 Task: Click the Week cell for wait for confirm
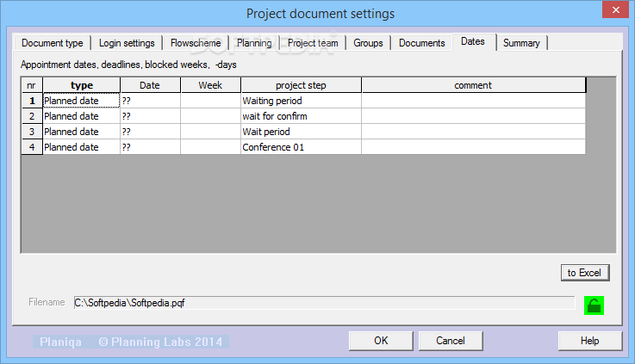tap(210, 116)
